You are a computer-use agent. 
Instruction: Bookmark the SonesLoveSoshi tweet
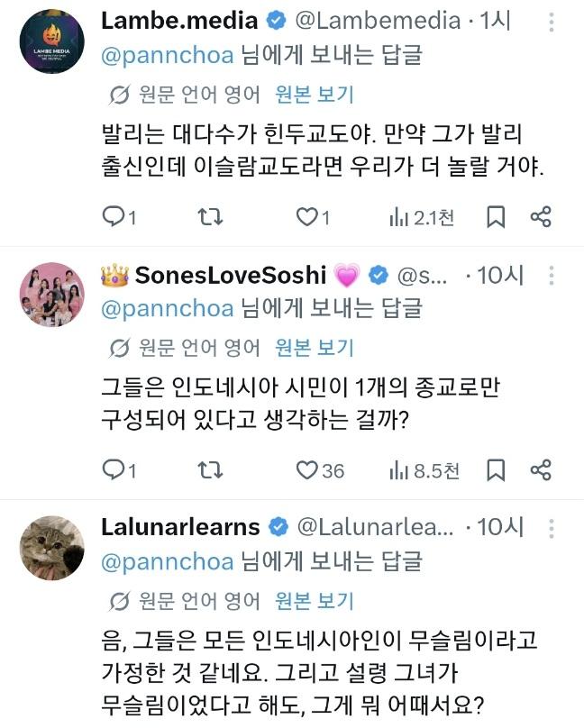tap(496, 470)
